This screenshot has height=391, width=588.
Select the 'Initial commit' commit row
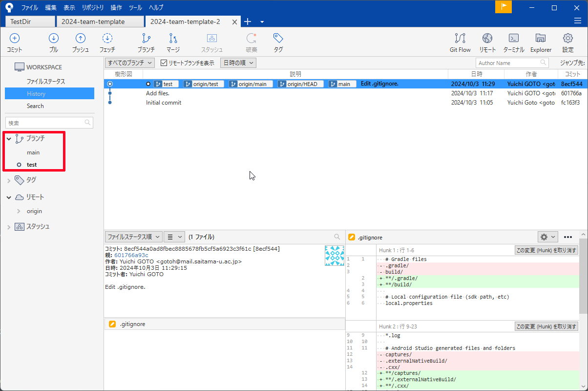pyautogui.click(x=346, y=103)
